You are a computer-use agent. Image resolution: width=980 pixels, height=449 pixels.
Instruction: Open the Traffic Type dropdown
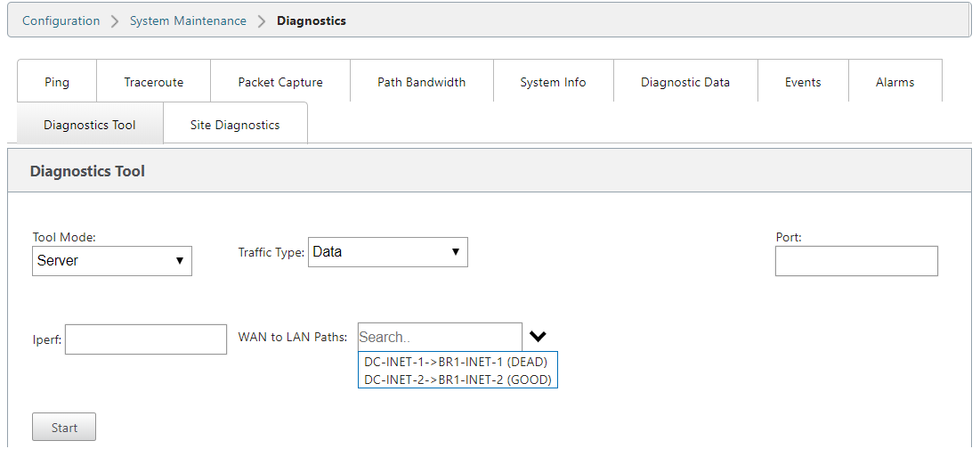pyautogui.click(x=387, y=252)
